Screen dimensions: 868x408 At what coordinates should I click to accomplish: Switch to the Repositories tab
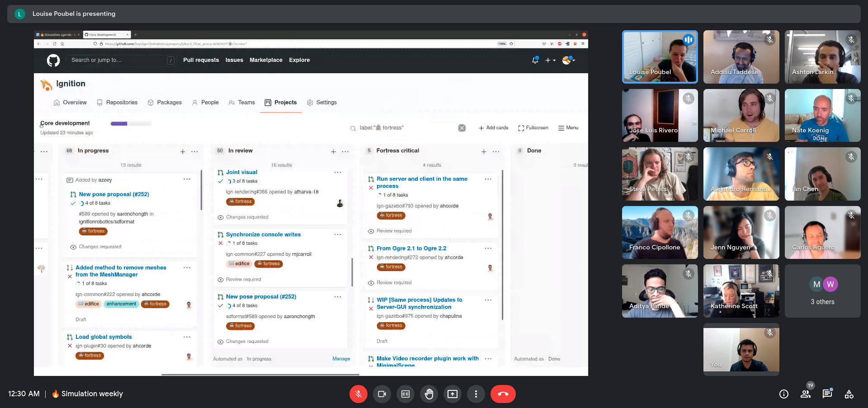pos(117,103)
